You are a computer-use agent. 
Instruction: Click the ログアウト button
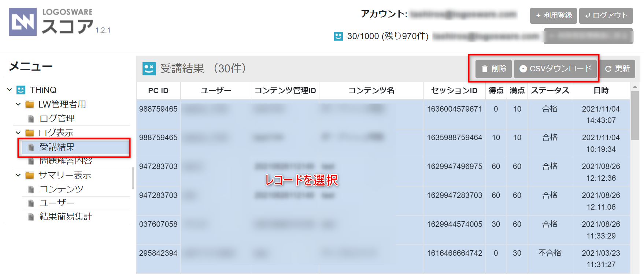(x=606, y=16)
